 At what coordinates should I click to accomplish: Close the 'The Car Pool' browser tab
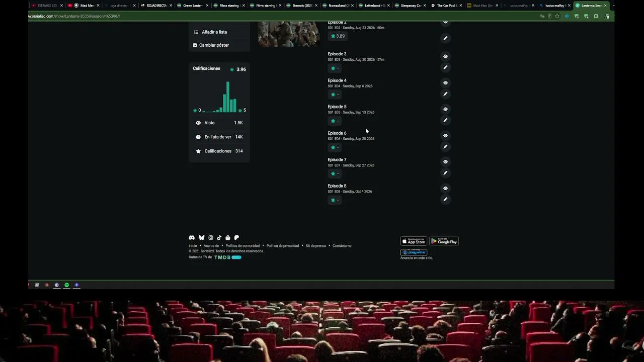[x=460, y=6]
